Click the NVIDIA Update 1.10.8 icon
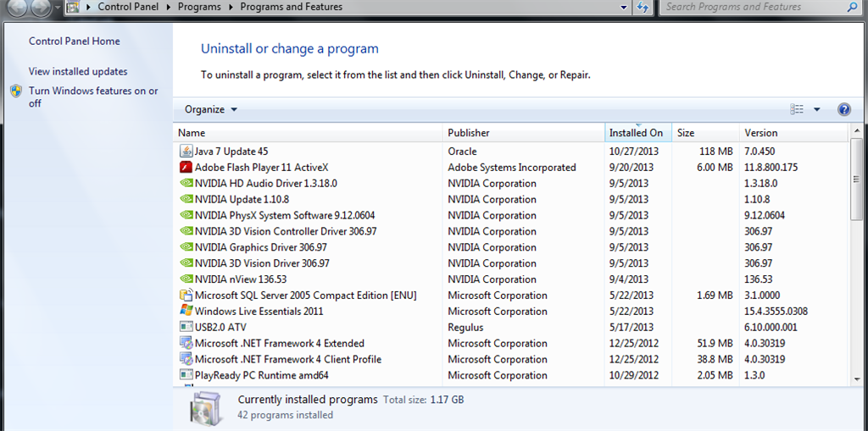 pyautogui.click(x=186, y=199)
